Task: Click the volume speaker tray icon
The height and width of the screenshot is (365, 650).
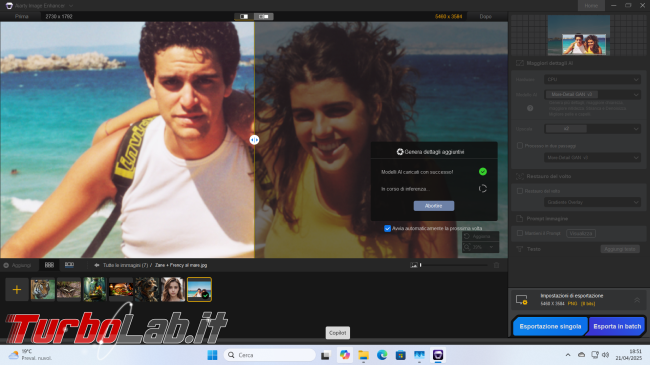Action: pos(606,355)
